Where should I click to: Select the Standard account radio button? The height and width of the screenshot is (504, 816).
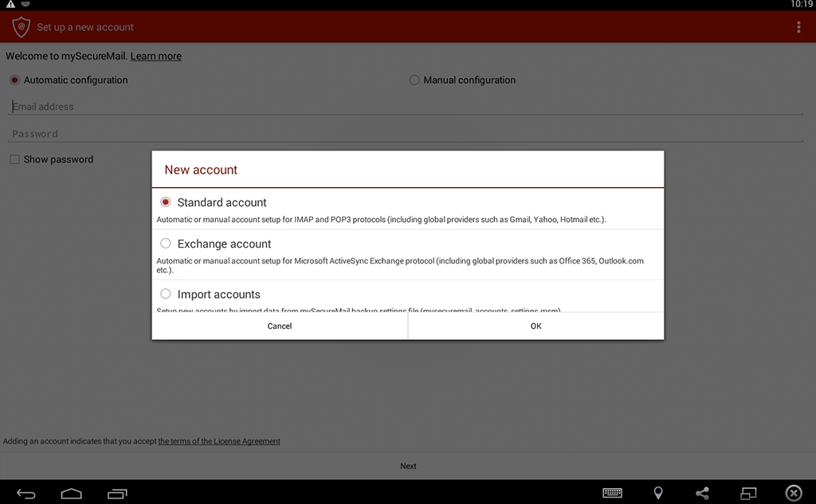(166, 201)
